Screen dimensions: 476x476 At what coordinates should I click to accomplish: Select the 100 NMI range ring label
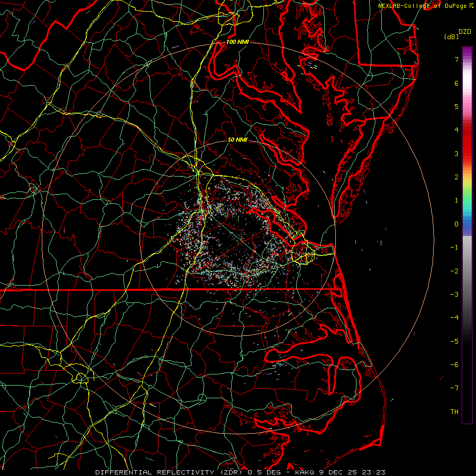236,42
